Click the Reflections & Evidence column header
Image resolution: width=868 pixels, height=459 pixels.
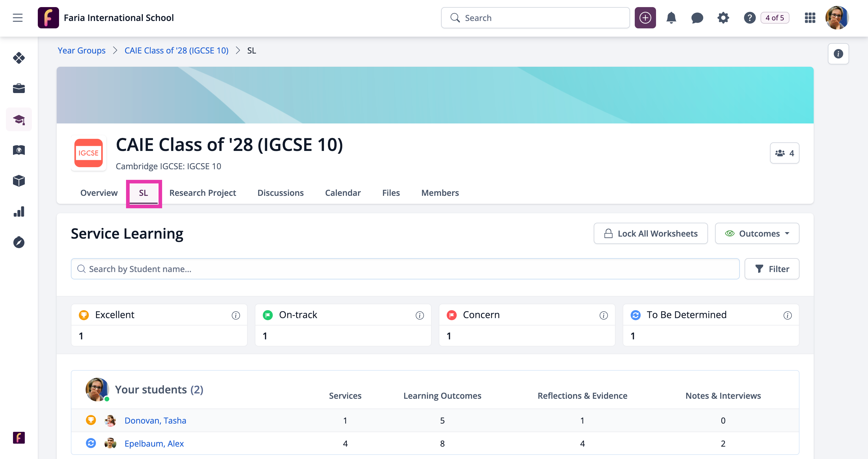pos(582,395)
